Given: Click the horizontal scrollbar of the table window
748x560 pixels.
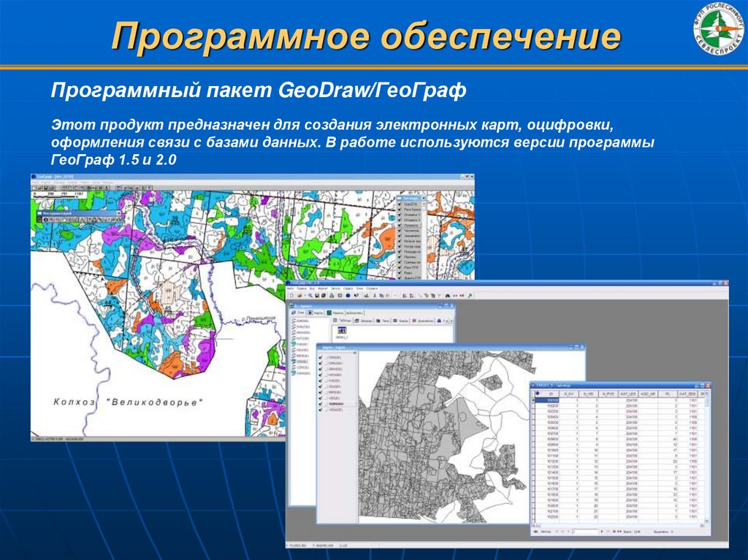Looking at the screenshot, I should point(618,525).
